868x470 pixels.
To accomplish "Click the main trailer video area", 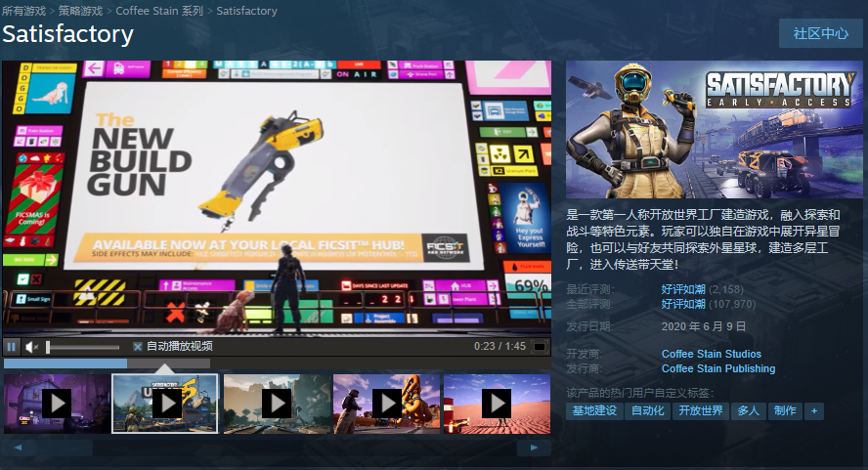I will 277,197.
